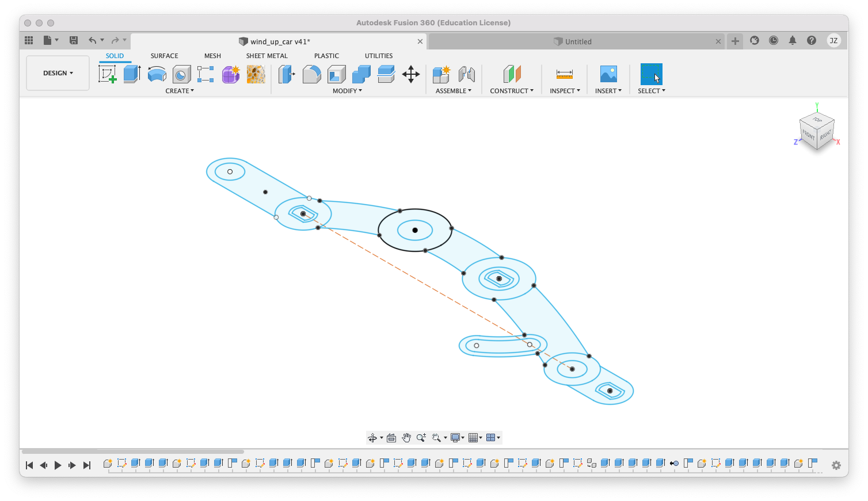Select the Fillet tool
This screenshot has height=501, width=868.
[x=311, y=74]
